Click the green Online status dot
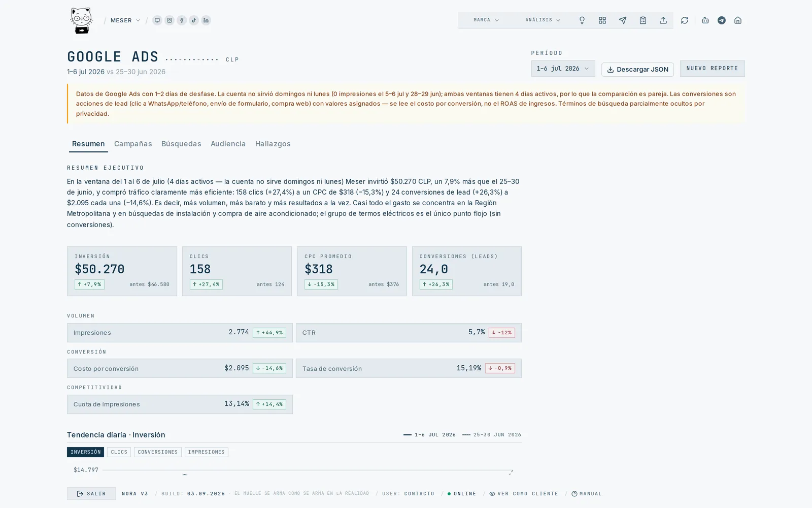Screen dimensions: 812x508 tap(449, 494)
